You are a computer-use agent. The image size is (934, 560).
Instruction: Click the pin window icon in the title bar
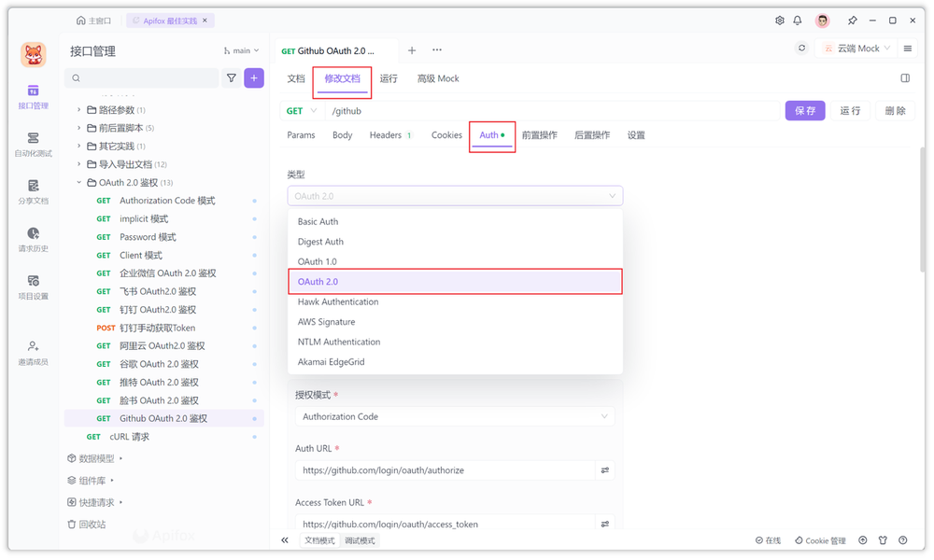click(x=853, y=19)
